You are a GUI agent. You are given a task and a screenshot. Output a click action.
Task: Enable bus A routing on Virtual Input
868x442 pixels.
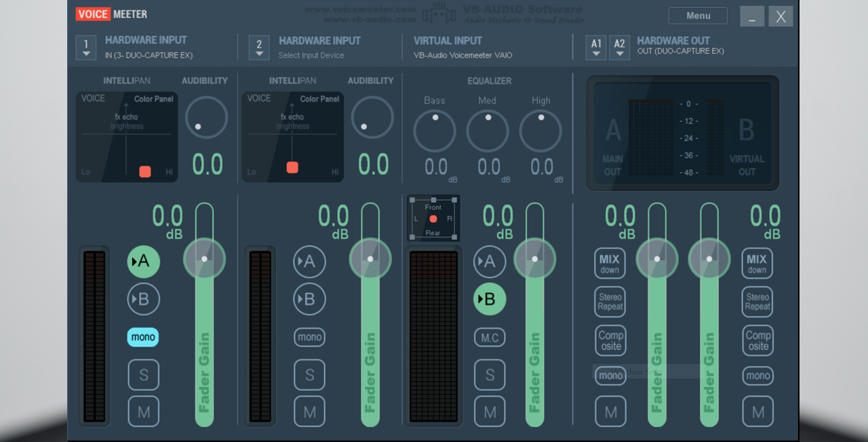(490, 262)
